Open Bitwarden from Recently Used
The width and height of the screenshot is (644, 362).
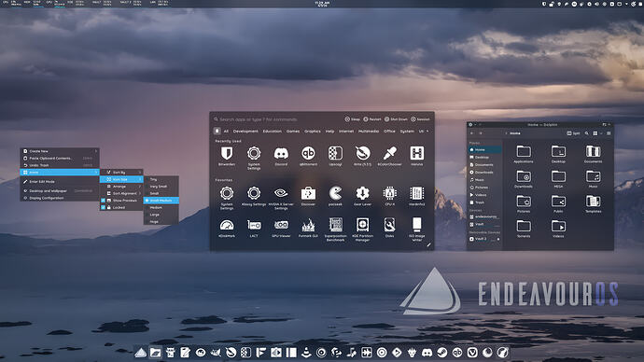(x=227, y=156)
